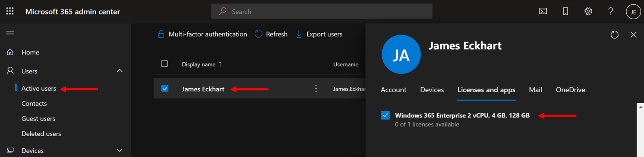Open the Cloud Shell terminal icon
644x157 pixels.
coord(543,11)
